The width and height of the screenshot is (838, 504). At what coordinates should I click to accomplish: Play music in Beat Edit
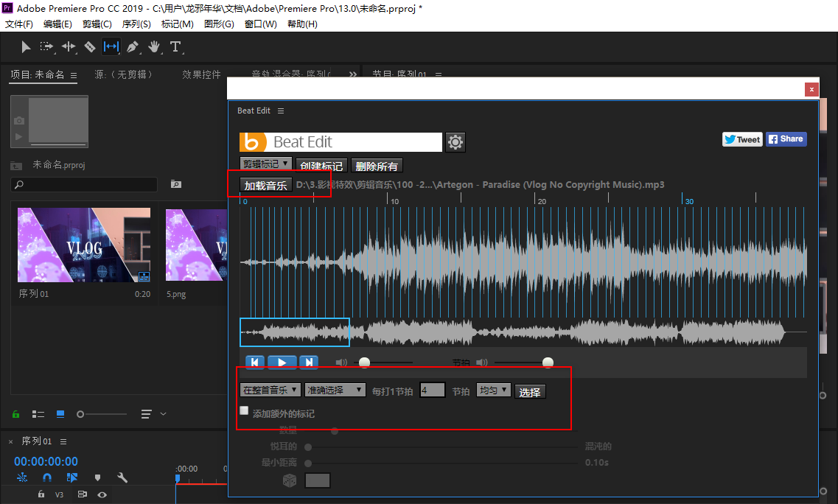(x=282, y=363)
